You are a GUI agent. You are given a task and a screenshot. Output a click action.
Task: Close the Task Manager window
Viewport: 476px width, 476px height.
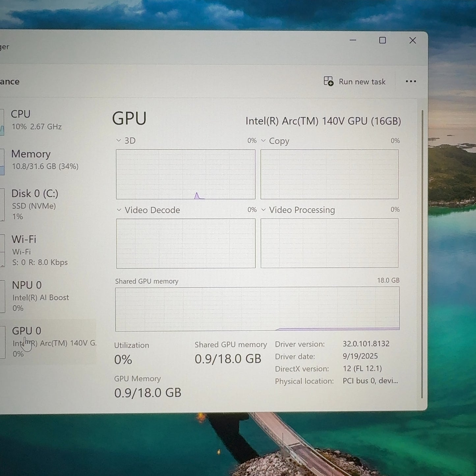pos(412,41)
